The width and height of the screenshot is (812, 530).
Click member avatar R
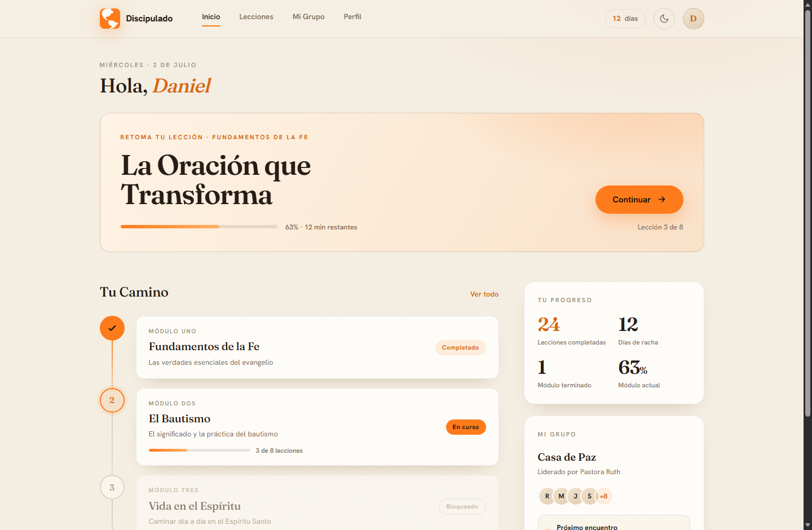(x=547, y=496)
